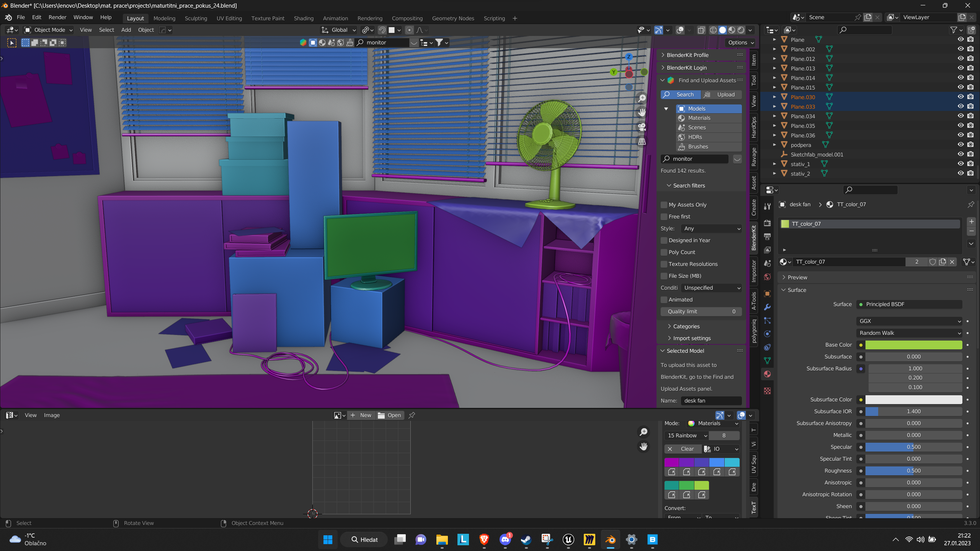Click the viewport zoom magnifier icon
Image resolution: width=980 pixels, height=551 pixels.
click(x=642, y=98)
